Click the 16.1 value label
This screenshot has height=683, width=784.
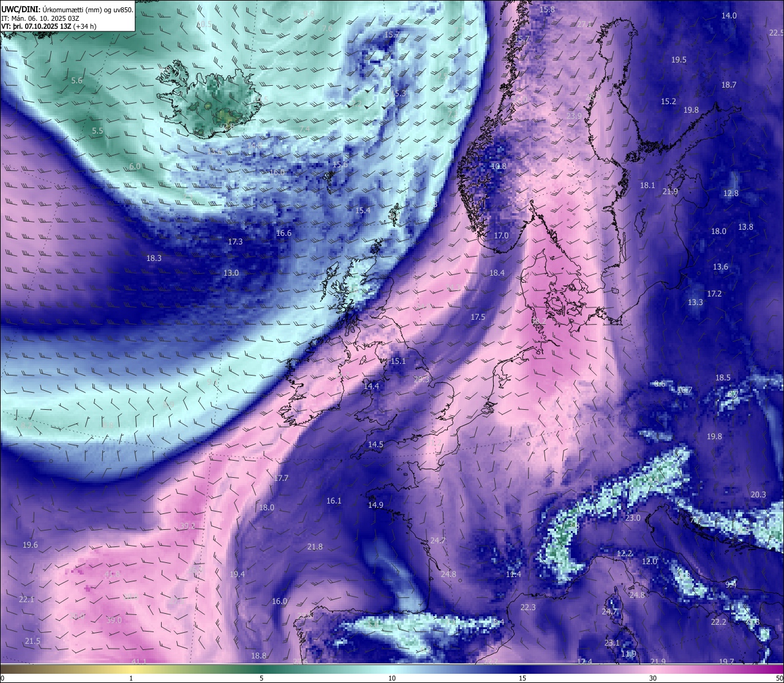[x=334, y=500]
